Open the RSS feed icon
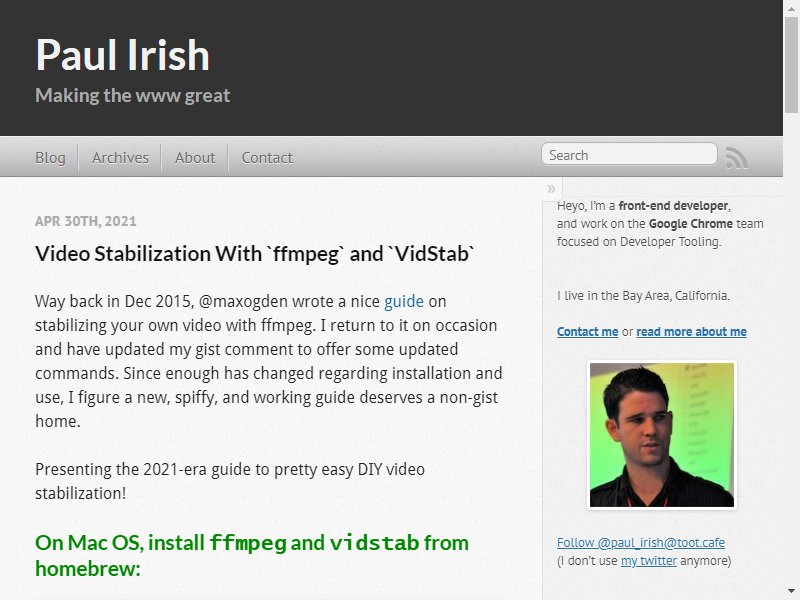 (737, 158)
